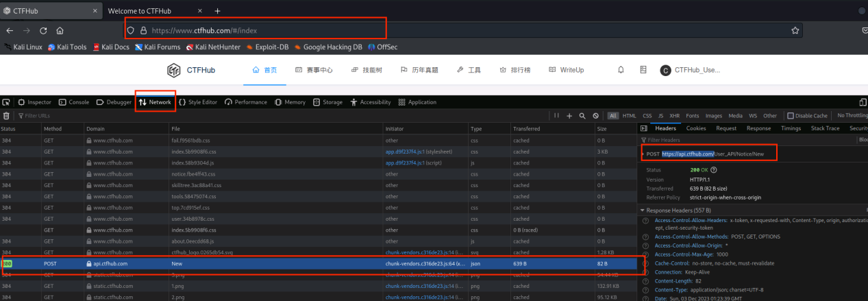This screenshot has width=868, height=301.
Task: Toggle the request details sidebar icon
Action: click(643, 128)
